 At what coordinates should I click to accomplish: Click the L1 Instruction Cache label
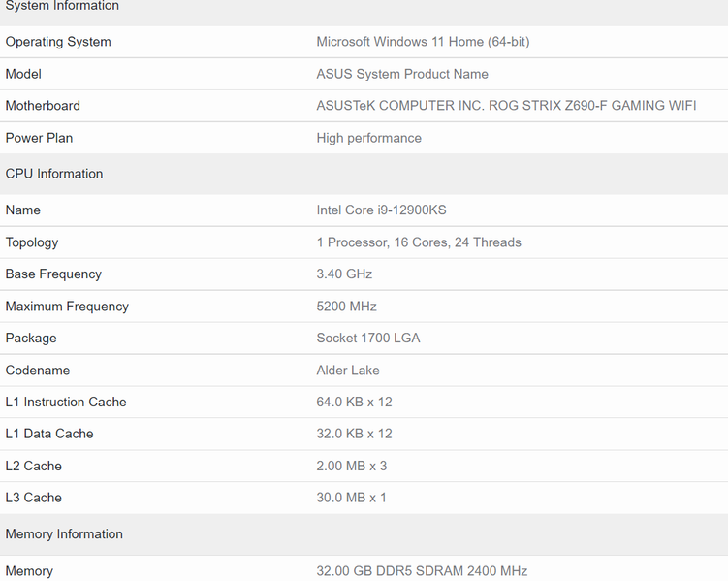(x=66, y=403)
